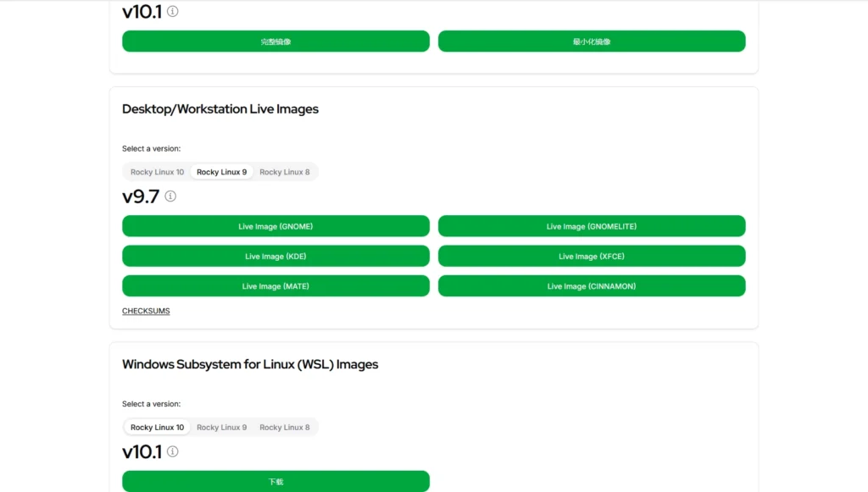Click the 完整镜像 full image button
This screenshot has width=868, height=492.
[275, 41]
